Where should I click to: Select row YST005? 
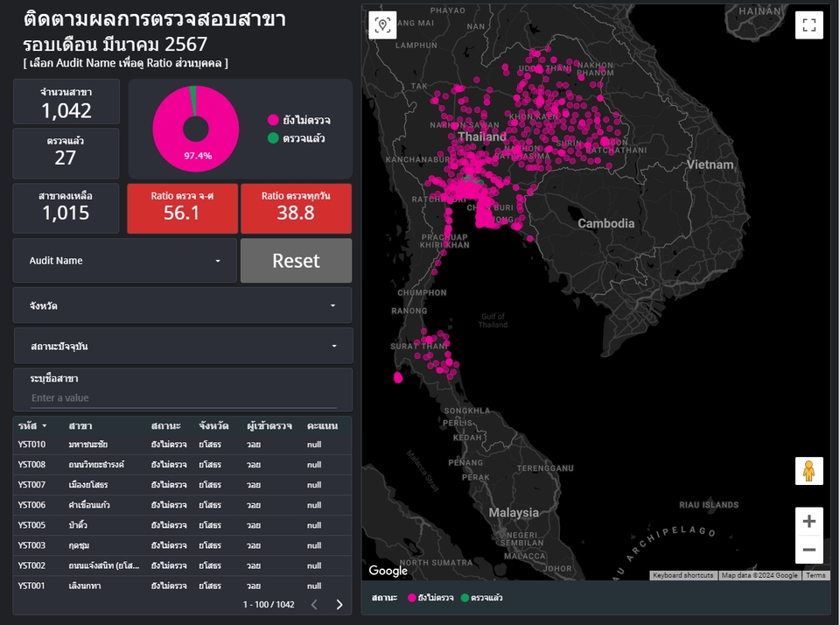pos(183,525)
